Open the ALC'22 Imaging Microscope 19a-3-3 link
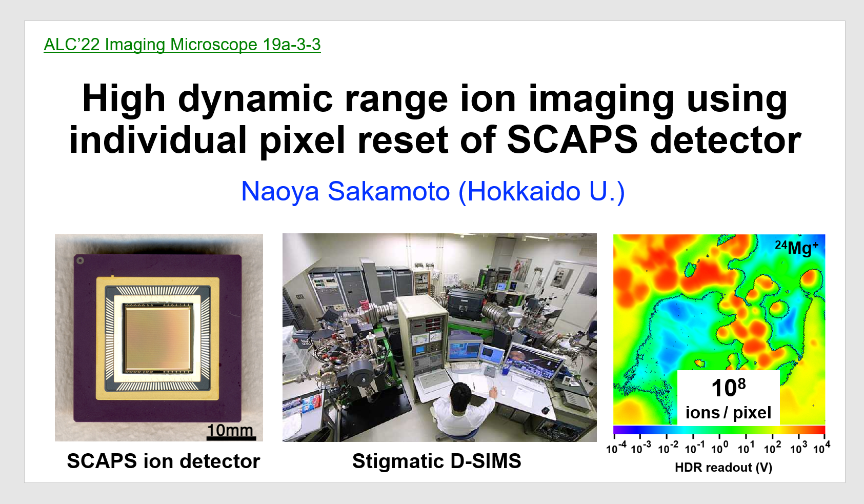 pos(182,45)
